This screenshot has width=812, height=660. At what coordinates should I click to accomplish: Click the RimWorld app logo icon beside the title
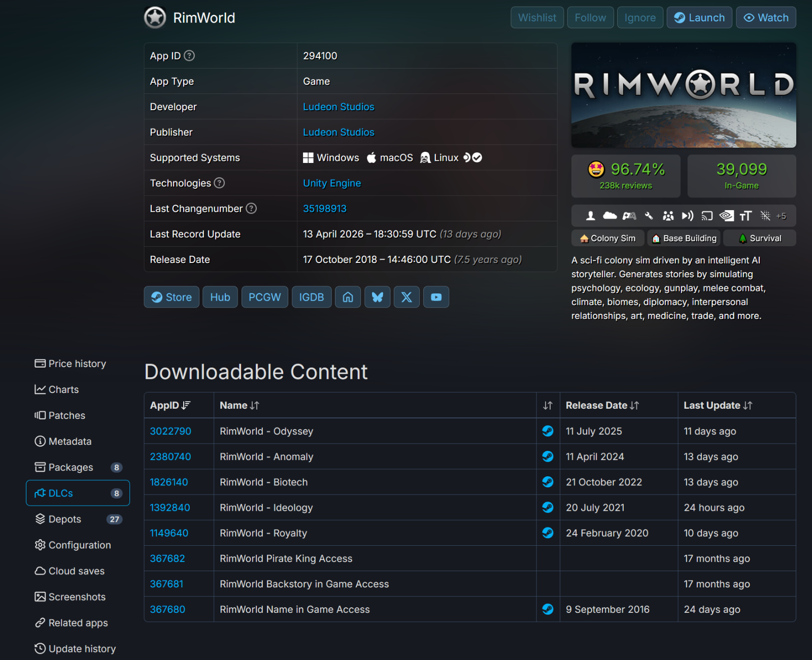point(155,18)
